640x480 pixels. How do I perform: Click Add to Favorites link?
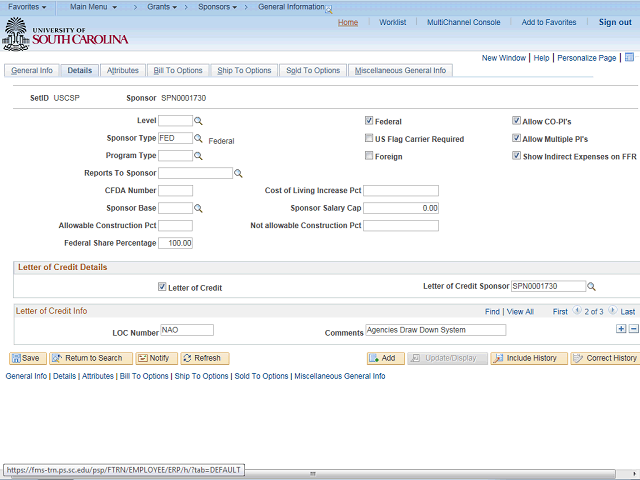[x=549, y=22]
